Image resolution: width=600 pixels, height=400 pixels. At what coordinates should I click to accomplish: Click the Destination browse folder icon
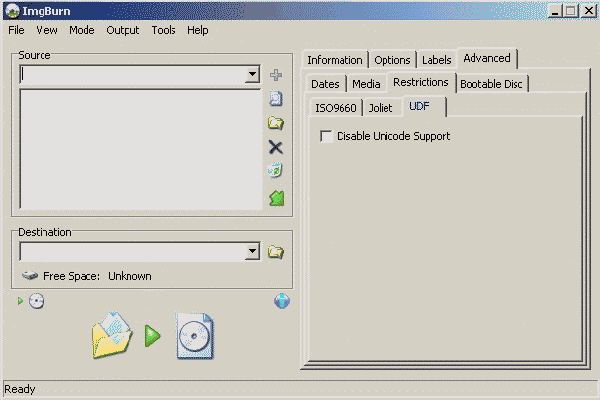[276, 252]
